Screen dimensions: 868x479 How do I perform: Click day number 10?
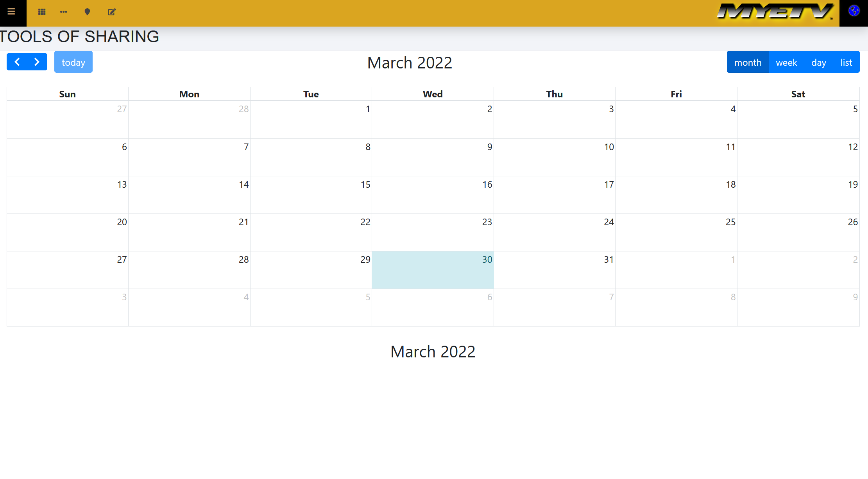[609, 147]
